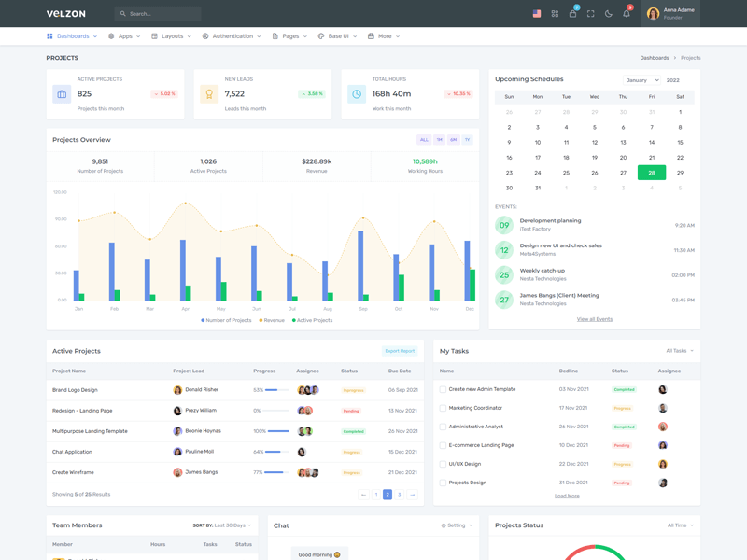Open the notifications bell dropdown

628,14
